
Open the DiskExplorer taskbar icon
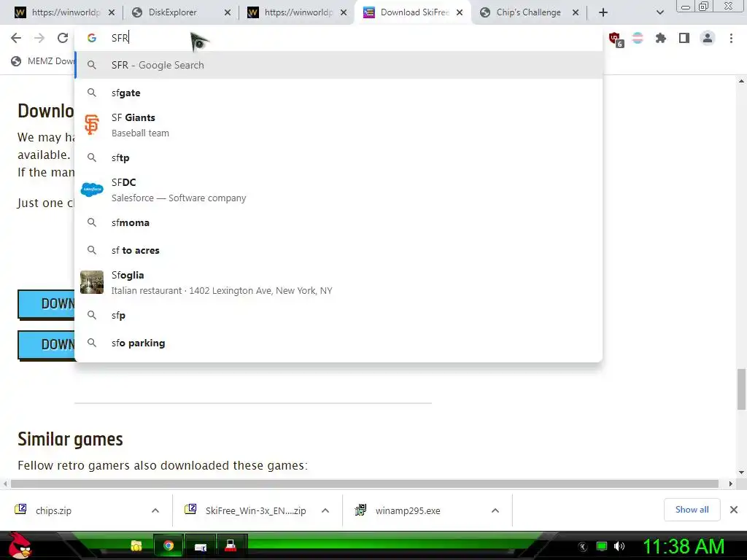(201, 547)
